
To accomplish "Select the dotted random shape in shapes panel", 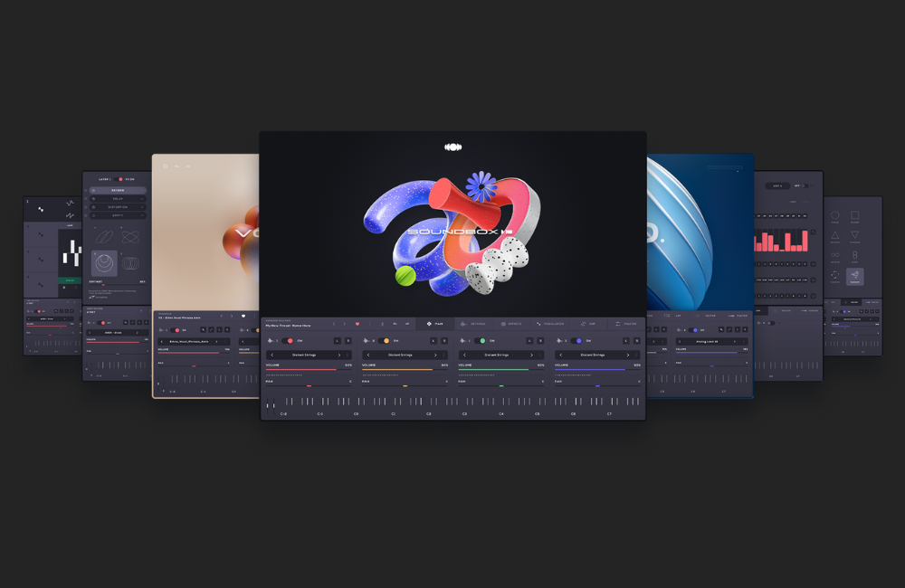I will pyautogui.click(x=835, y=275).
